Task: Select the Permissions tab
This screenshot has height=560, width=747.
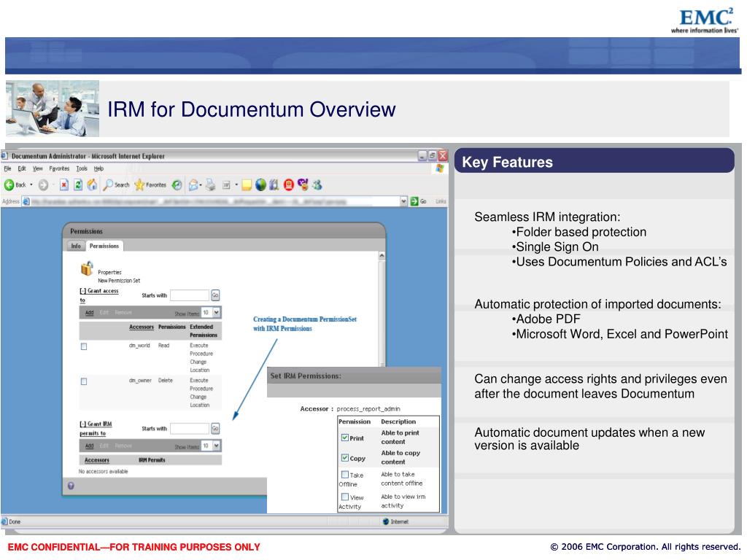Action: click(x=104, y=246)
